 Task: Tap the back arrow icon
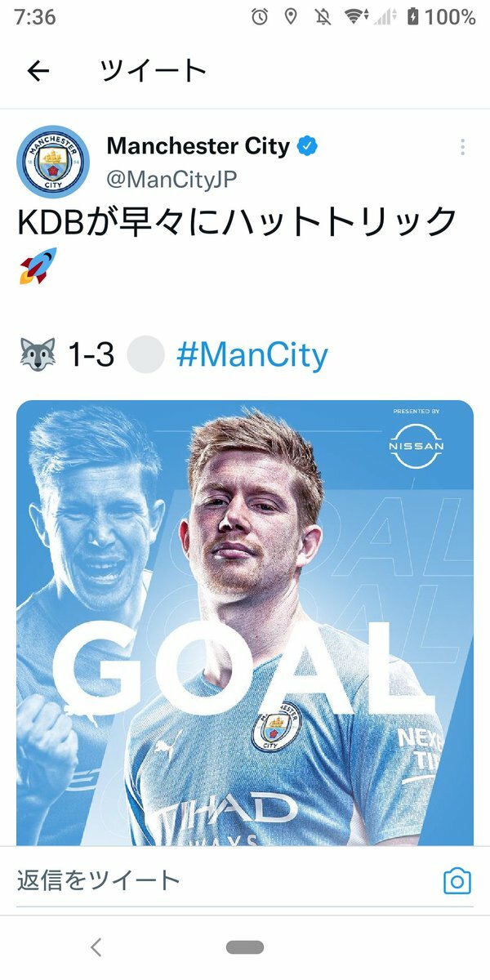pyautogui.click(x=38, y=71)
